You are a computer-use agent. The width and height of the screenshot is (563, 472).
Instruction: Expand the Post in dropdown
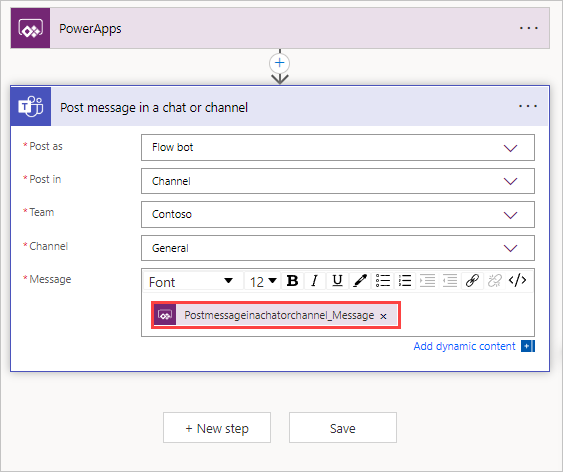(x=338, y=181)
